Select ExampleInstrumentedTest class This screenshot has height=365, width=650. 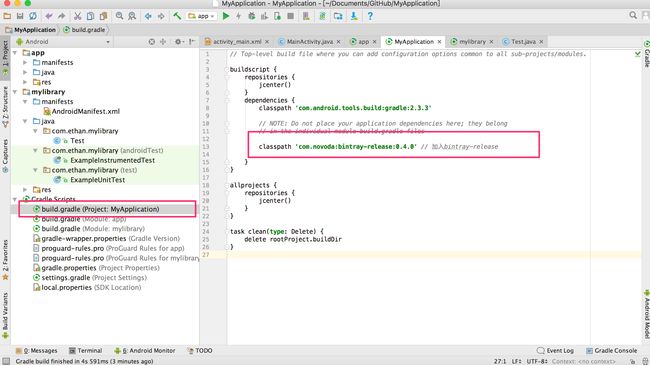(104, 160)
